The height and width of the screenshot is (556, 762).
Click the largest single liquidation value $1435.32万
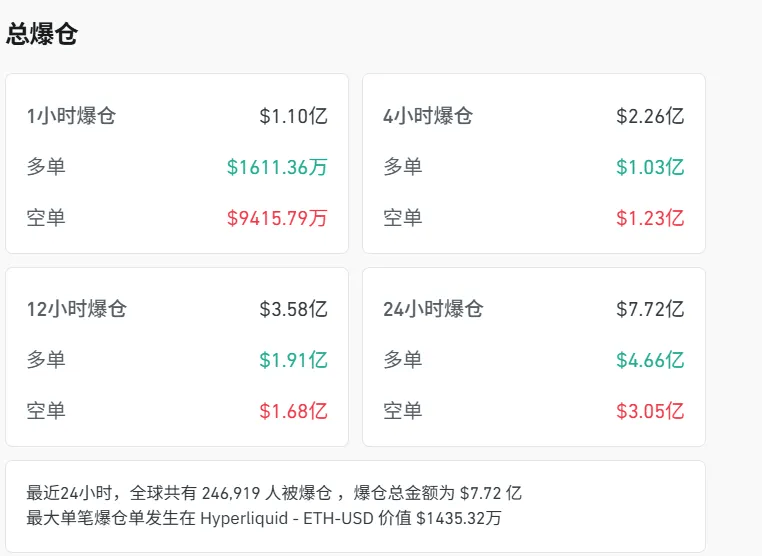[x=459, y=518]
